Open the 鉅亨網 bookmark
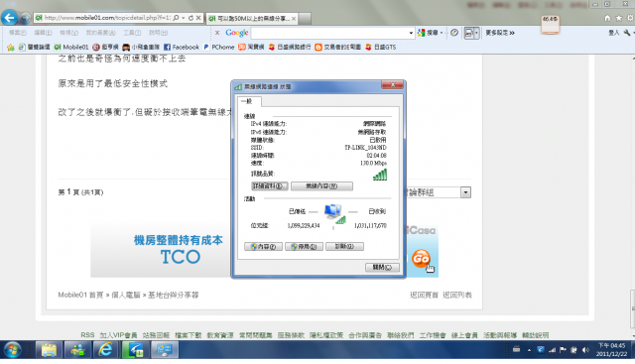 pos(105,47)
